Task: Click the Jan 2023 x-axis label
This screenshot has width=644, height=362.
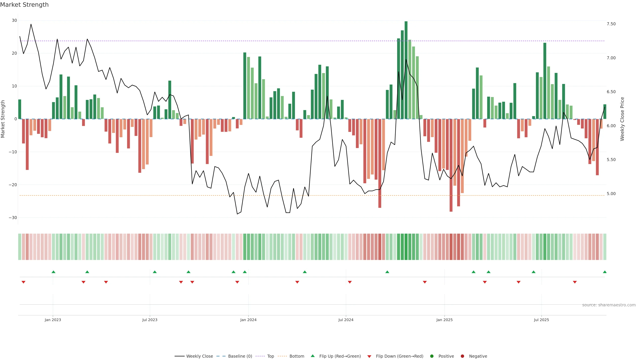Action: coord(53,320)
